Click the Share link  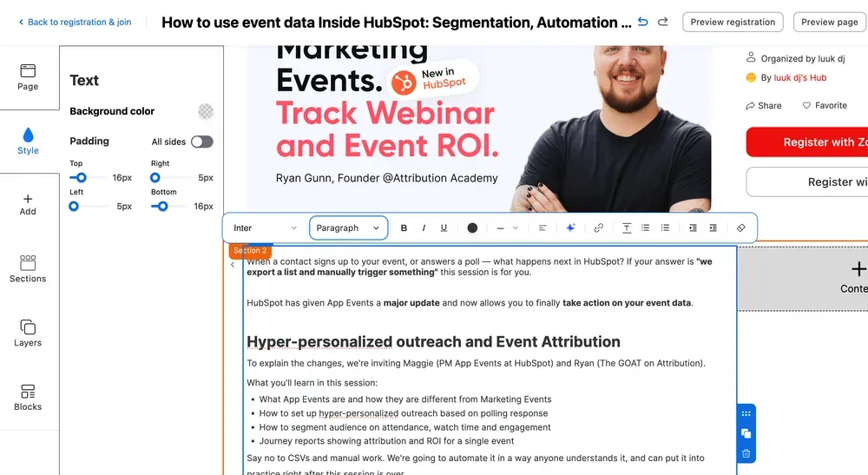(764, 106)
